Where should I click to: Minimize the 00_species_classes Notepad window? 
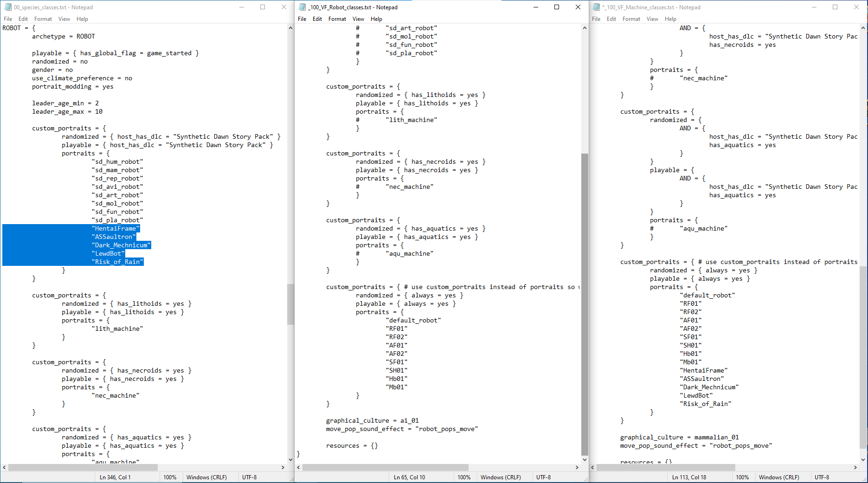[x=241, y=7]
